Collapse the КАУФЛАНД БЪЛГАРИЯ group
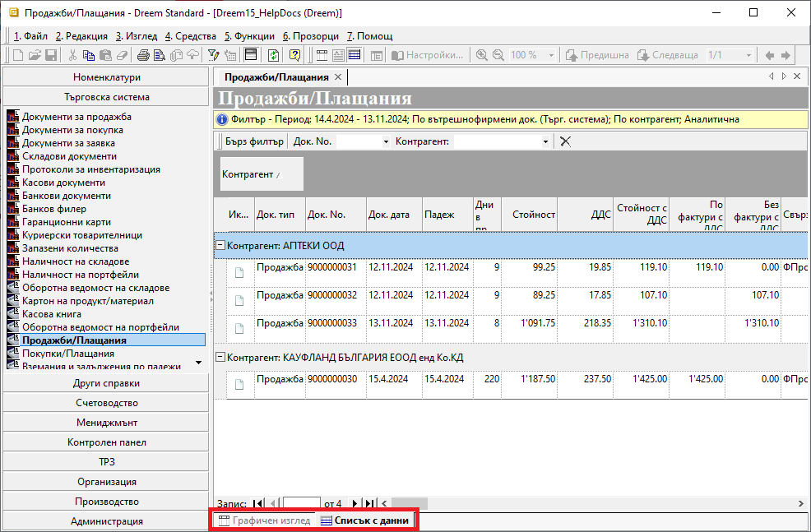 (220, 357)
